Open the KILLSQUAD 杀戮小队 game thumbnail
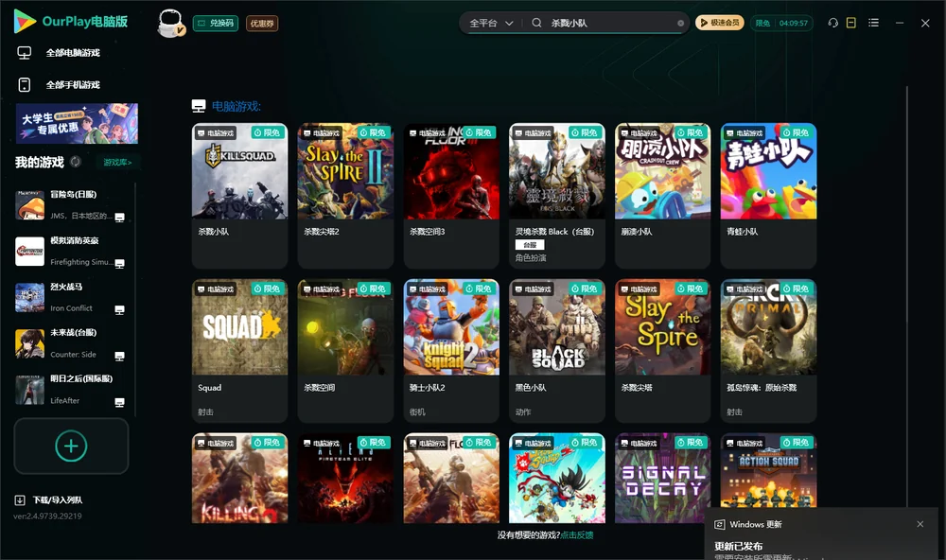 pyautogui.click(x=239, y=171)
